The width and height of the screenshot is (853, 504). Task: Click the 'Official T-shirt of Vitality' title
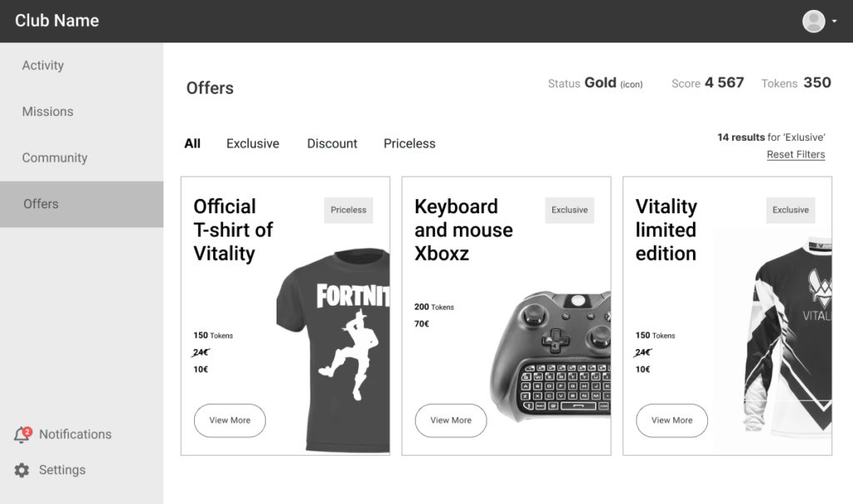point(233,230)
